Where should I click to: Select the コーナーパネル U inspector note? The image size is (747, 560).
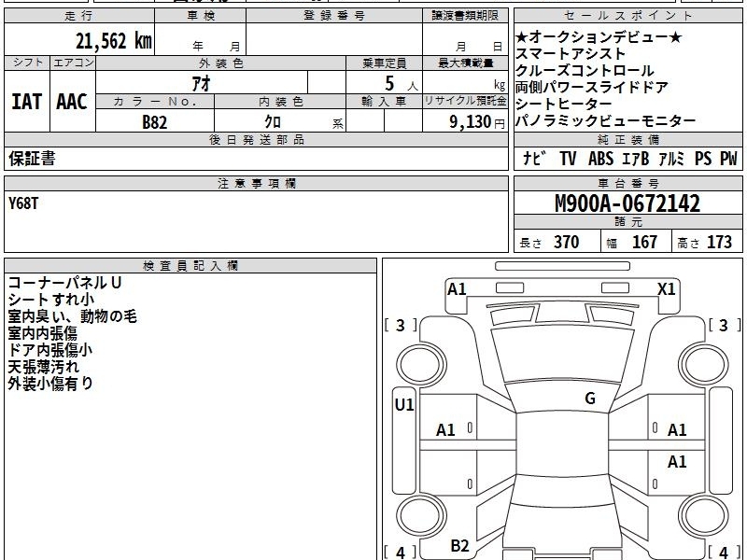point(64,283)
